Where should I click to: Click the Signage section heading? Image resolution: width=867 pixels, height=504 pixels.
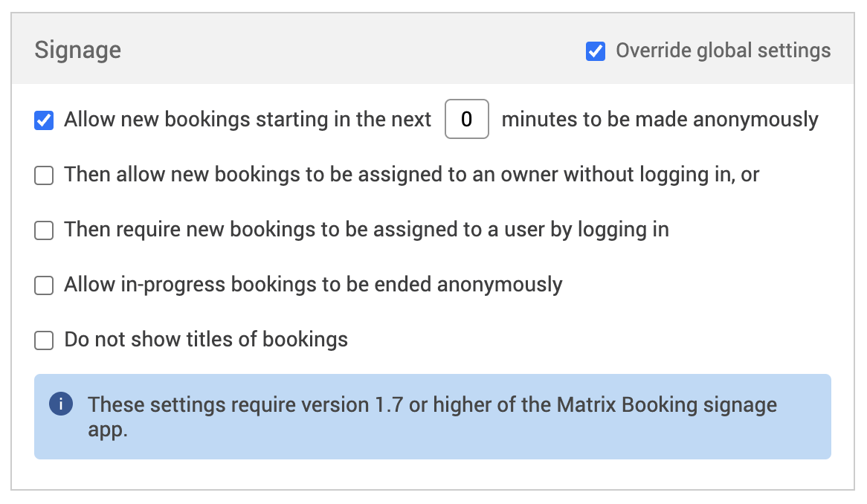click(78, 51)
